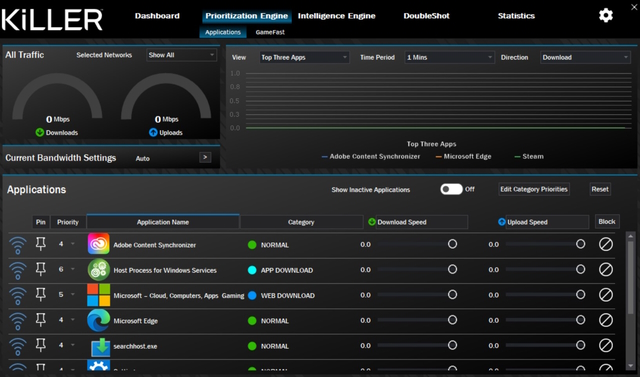Screen dimensions: 640x377
Task: Click the green Downloads arrow icon
Action: pyautogui.click(x=40, y=132)
